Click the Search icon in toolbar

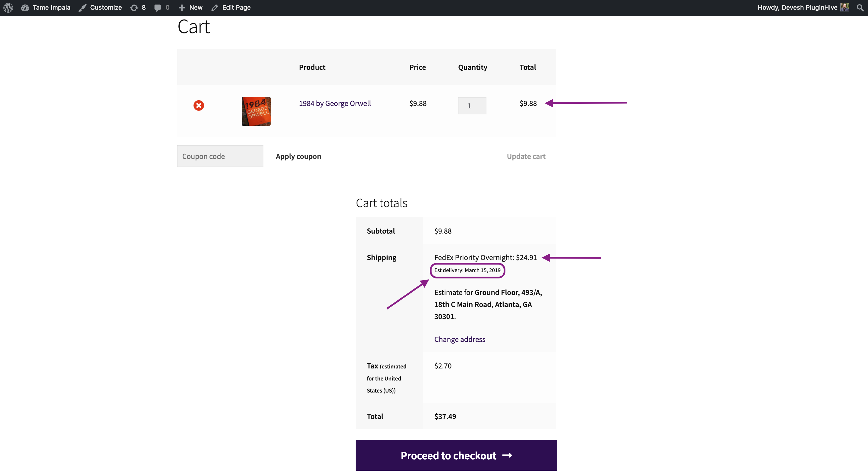(860, 8)
